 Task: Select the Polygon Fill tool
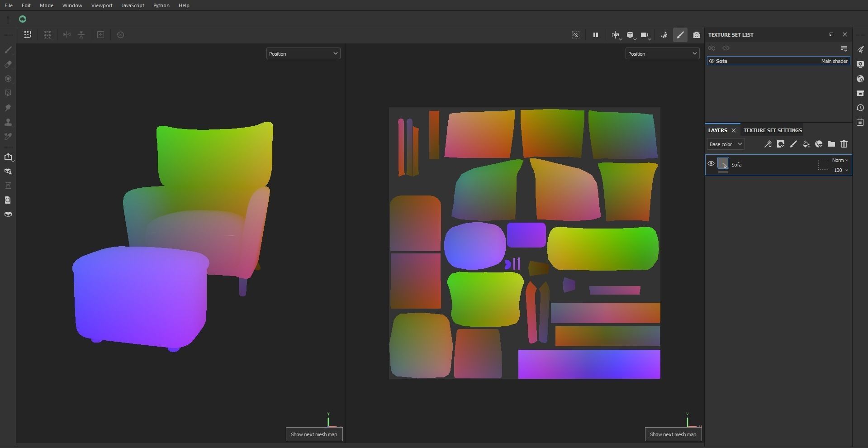pos(8,93)
